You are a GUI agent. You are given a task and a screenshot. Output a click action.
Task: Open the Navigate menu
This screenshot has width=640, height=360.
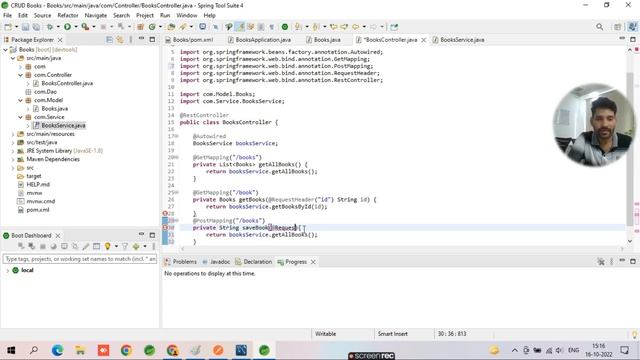coord(96,15)
